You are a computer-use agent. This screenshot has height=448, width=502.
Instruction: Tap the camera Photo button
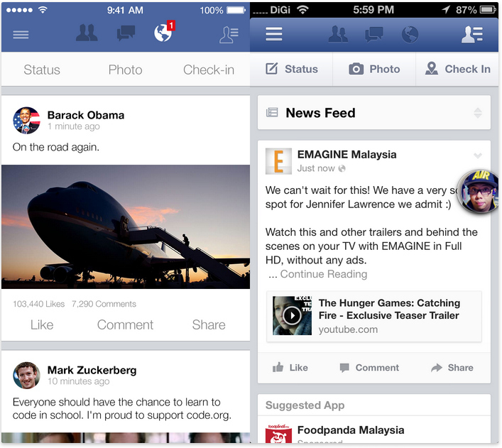pos(374,69)
